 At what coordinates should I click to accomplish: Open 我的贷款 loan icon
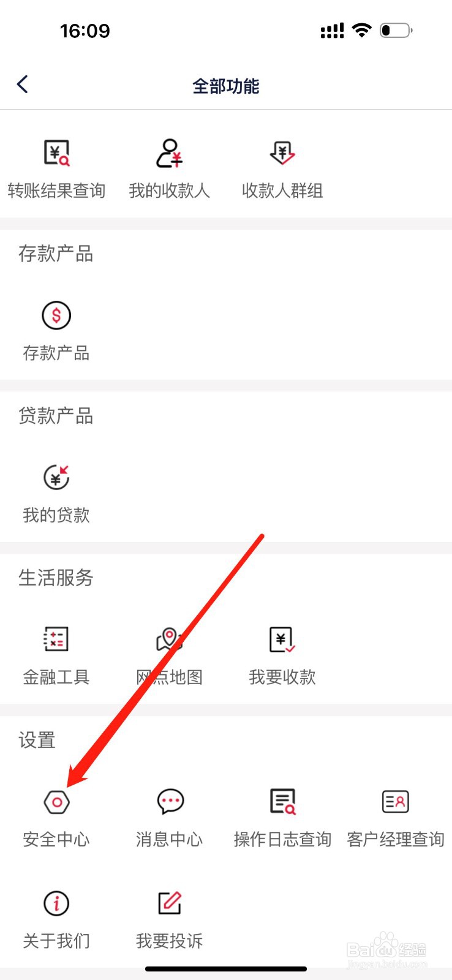tap(56, 477)
